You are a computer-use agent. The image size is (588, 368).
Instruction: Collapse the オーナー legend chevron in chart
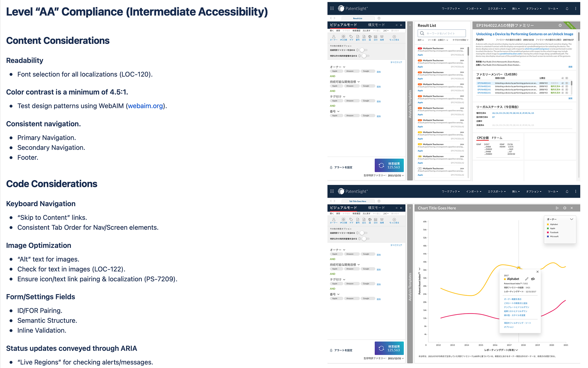click(x=571, y=219)
